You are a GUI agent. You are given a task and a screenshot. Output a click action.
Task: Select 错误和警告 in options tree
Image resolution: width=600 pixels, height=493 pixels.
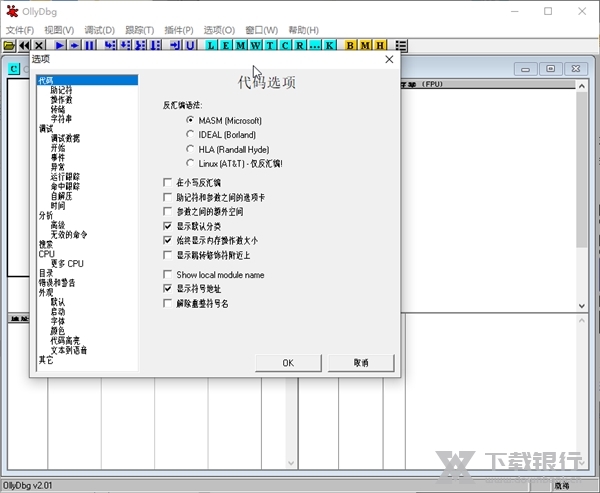(57, 282)
